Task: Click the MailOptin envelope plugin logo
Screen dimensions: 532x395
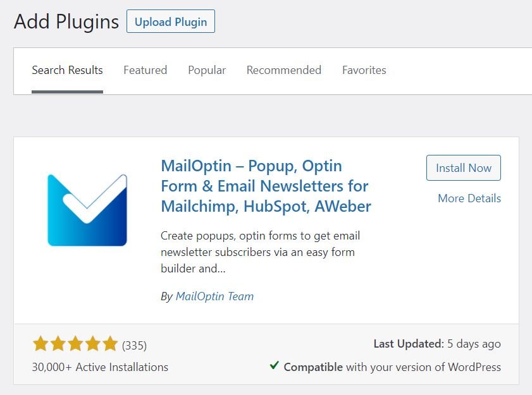Action: point(87,210)
